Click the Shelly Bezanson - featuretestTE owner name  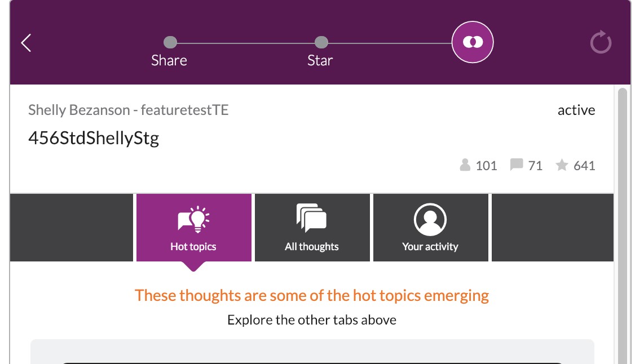pos(128,110)
